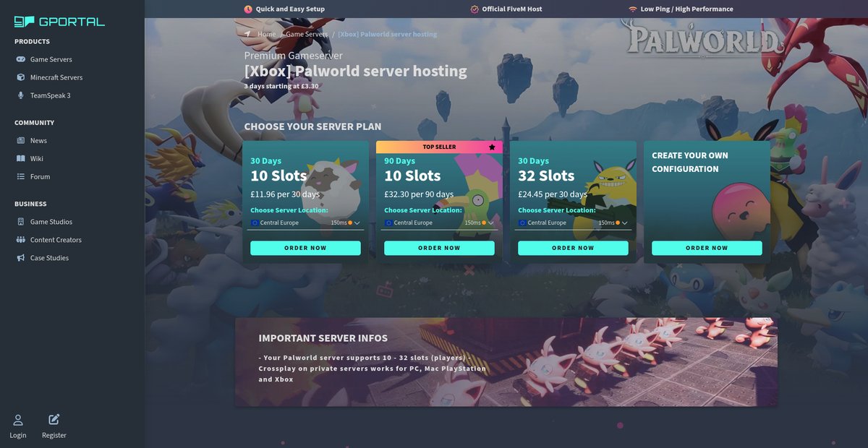Click the Login user icon
This screenshot has height=448, width=868.
point(18,420)
